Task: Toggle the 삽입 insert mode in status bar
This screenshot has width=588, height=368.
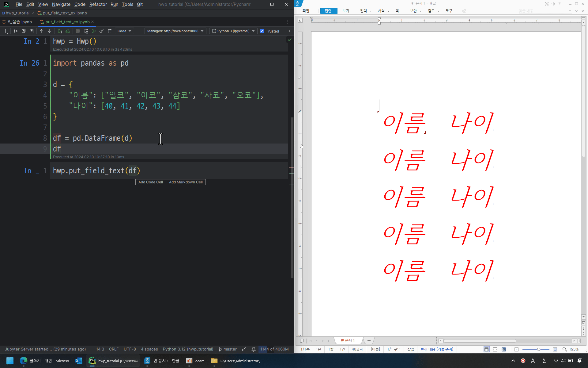Action: (x=410, y=349)
